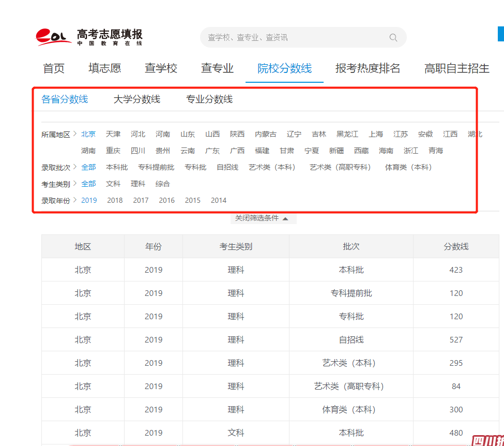
Task: Open the 查学校 navigation menu
Action: coord(161,68)
